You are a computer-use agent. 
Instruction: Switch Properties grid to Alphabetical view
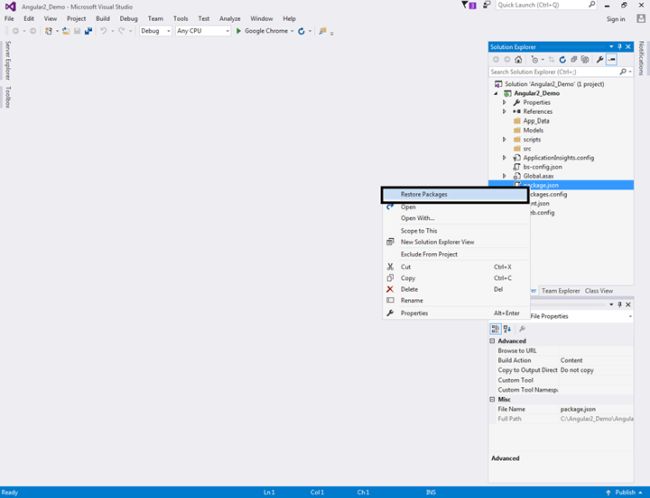[507, 329]
